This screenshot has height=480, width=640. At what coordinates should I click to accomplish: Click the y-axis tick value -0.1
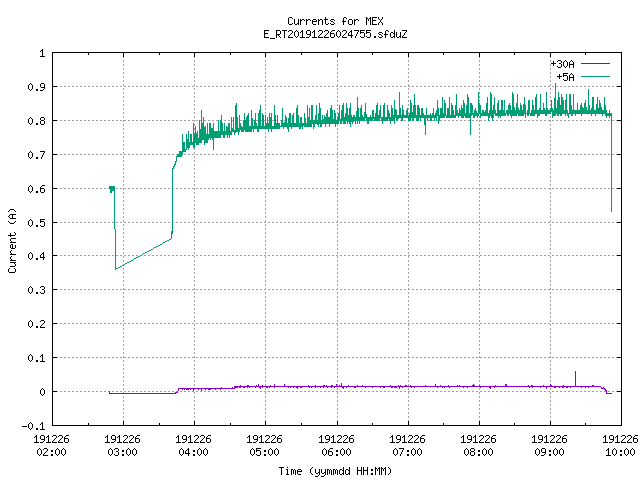coord(33,426)
